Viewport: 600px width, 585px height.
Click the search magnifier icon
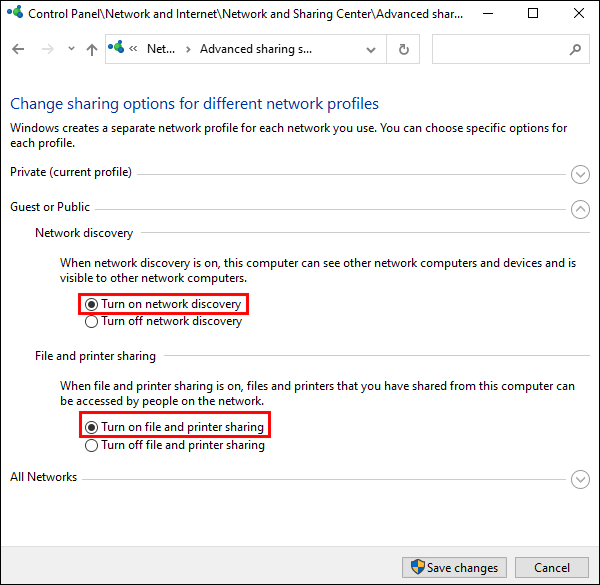tap(575, 49)
